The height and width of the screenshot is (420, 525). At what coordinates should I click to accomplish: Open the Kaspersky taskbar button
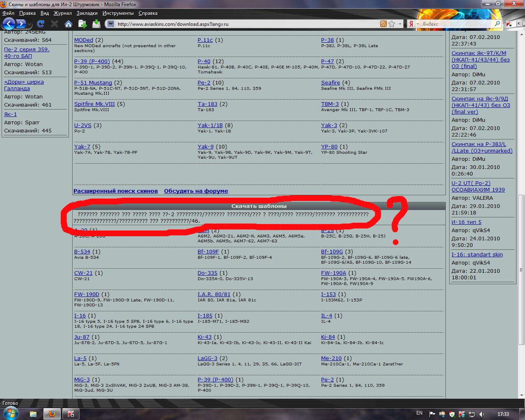coord(71,414)
